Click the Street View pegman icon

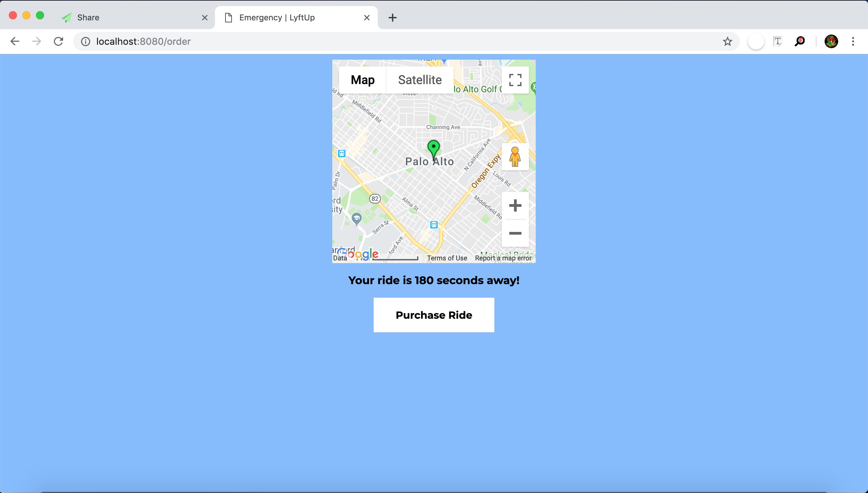[515, 157]
